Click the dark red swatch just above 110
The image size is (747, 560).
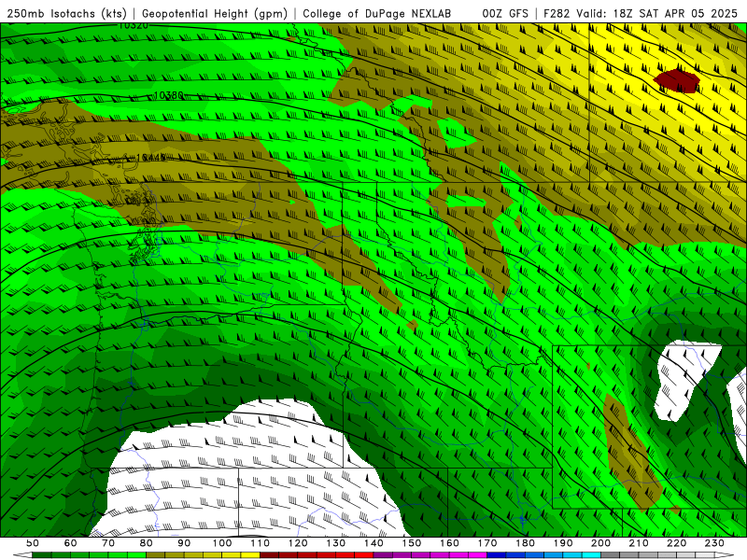point(269,555)
